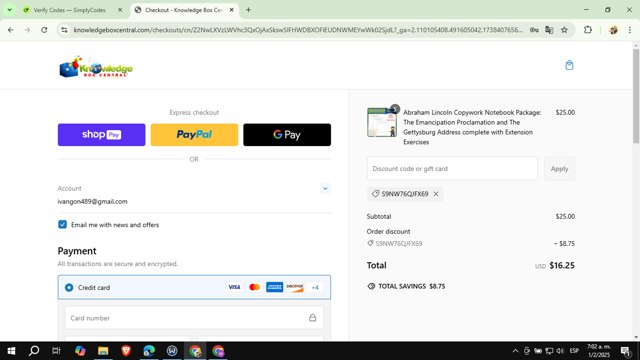The image size is (640, 360).
Task: Click the $16.25 total amount
Action: [562, 266]
